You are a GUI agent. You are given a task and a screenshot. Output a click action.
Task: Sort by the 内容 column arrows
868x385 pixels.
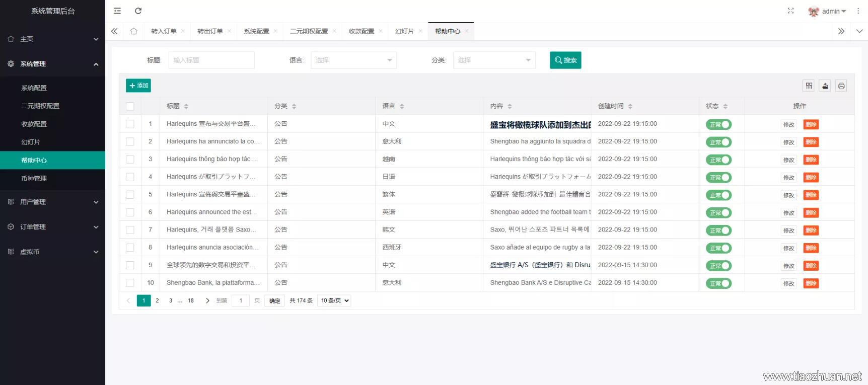pos(510,106)
